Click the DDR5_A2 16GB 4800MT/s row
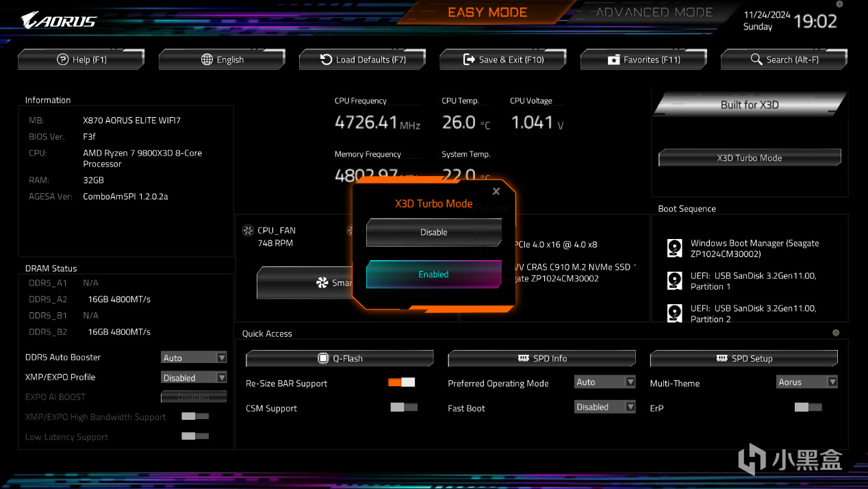Image resolution: width=868 pixels, height=489 pixels. [90, 299]
